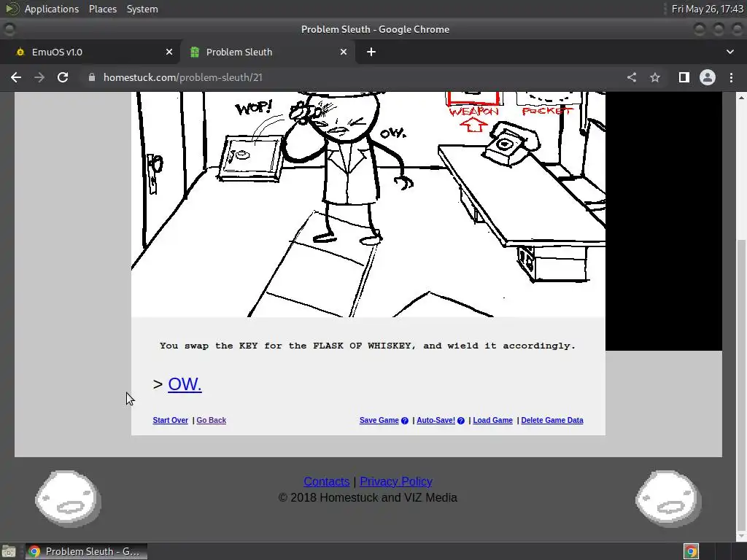Click the Auto-Save! link
The height and width of the screenshot is (560, 747).
click(x=436, y=420)
